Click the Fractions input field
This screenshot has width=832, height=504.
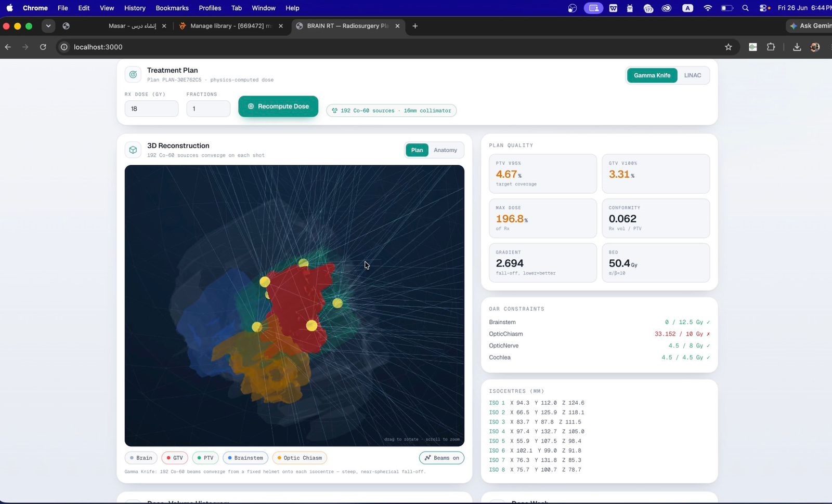[209, 109]
